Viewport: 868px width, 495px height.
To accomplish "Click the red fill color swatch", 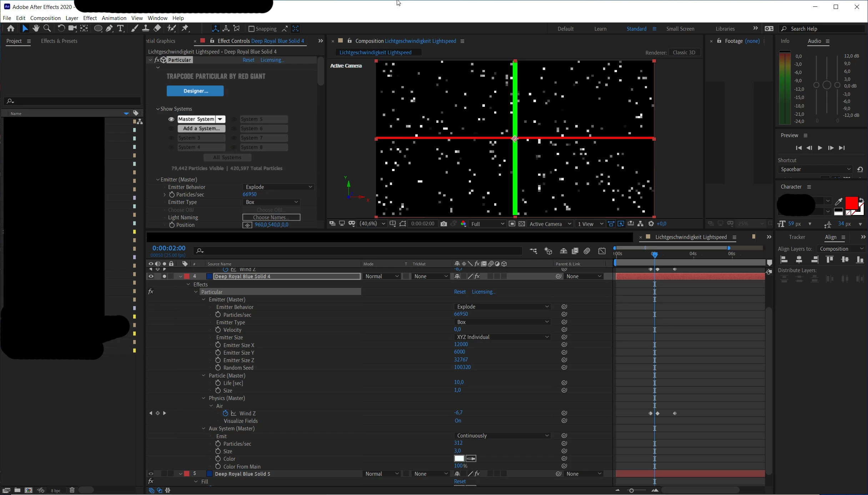I will [x=851, y=203].
